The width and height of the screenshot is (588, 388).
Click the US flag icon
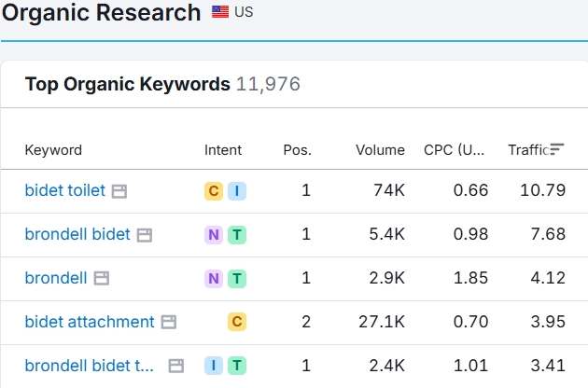point(220,13)
